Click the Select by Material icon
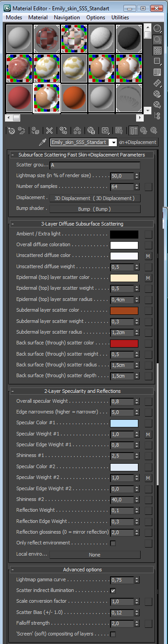The image size is (168, 644). (x=158, y=104)
